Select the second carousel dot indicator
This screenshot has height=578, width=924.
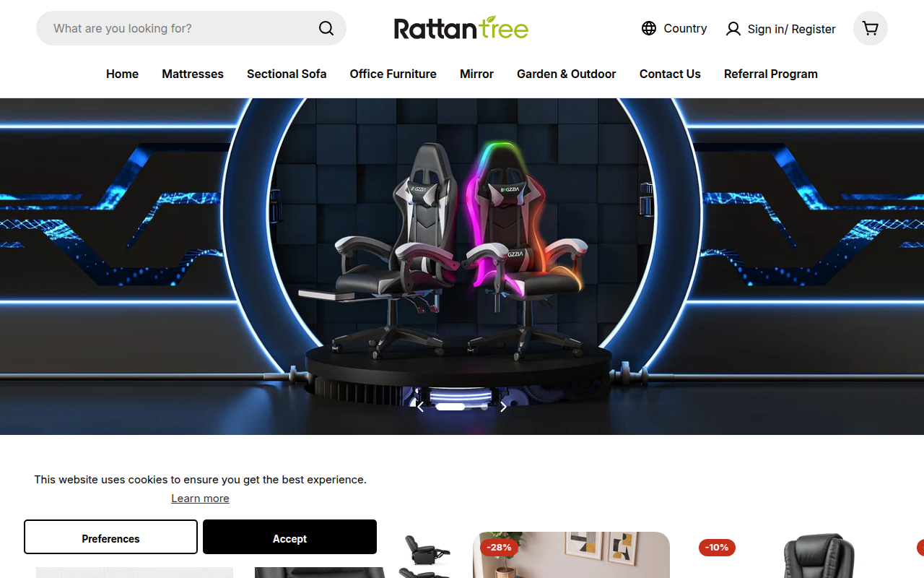(484, 407)
